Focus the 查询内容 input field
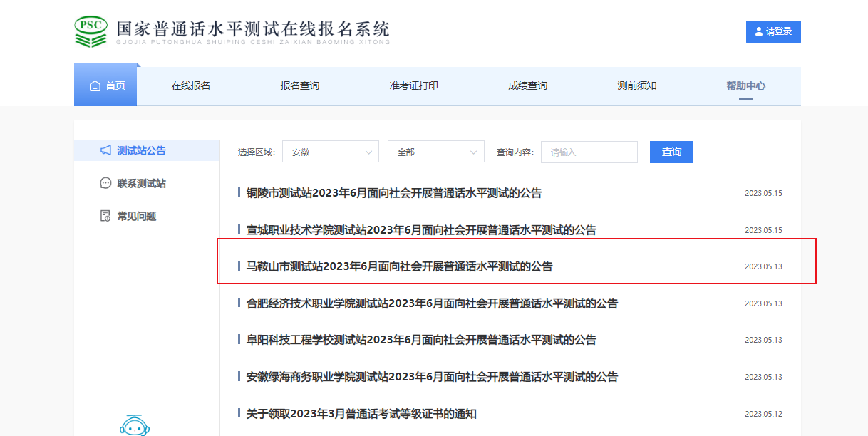The height and width of the screenshot is (436, 868). [589, 152]
